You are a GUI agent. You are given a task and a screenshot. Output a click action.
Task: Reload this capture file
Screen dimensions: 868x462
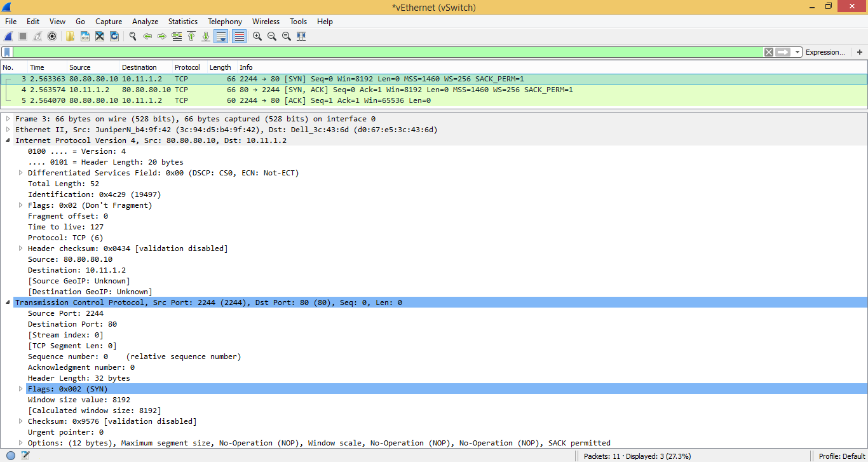(x=114, y=36)
